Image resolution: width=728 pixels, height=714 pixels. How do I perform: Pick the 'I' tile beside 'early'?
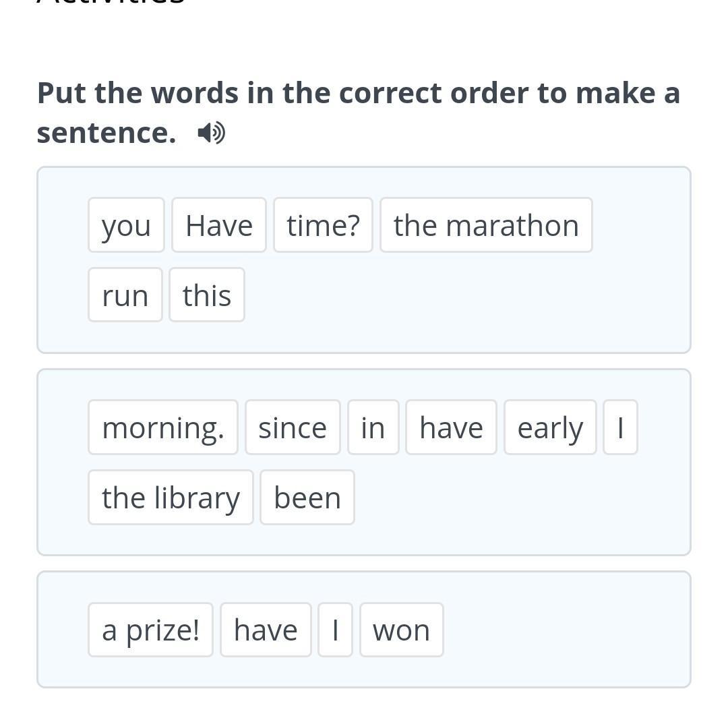coord(620,427)
